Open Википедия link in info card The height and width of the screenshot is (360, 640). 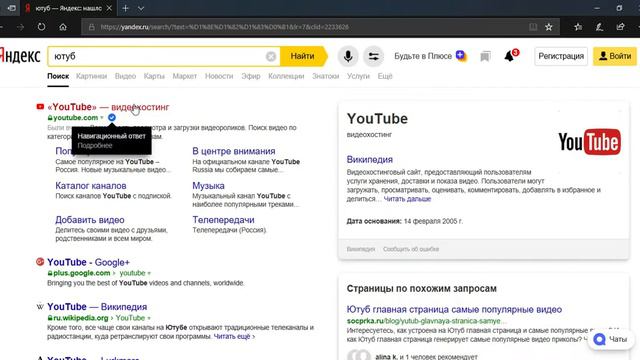pyautogui.click(x=369, y=160)
